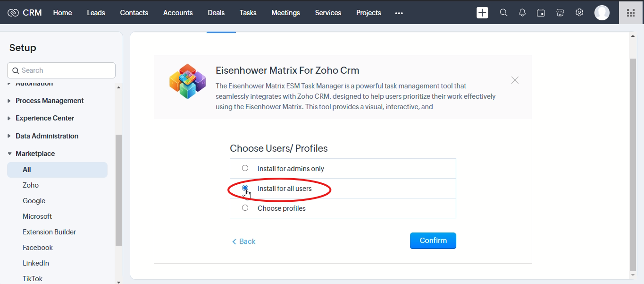
Task: Click the plus quick-create icon
Action: click(482, 13)
